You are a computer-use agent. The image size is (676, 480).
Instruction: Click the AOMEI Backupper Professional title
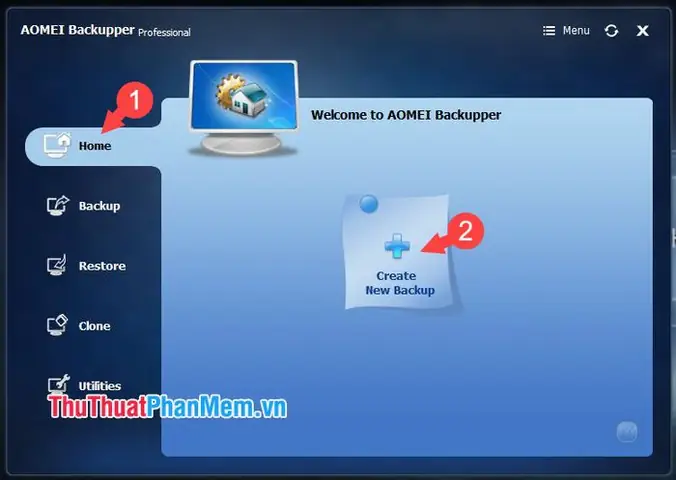click(106, 31)
